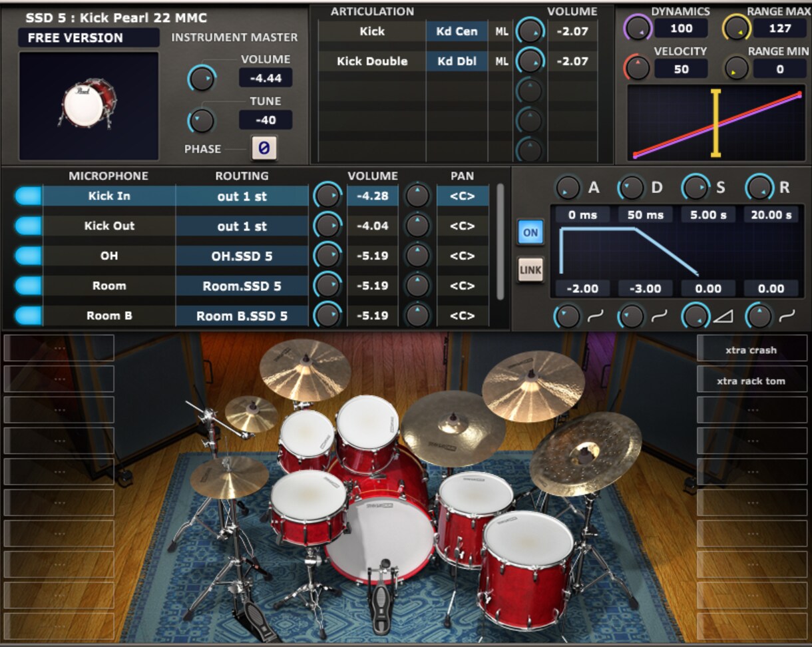Click the Kick Out mic volume knob

(327, 226)
